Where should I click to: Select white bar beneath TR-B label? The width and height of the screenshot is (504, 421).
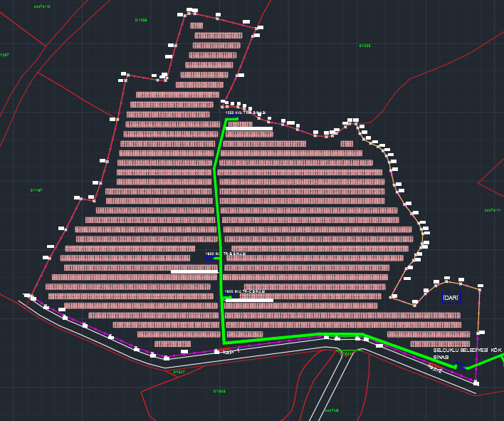[194, 271]
